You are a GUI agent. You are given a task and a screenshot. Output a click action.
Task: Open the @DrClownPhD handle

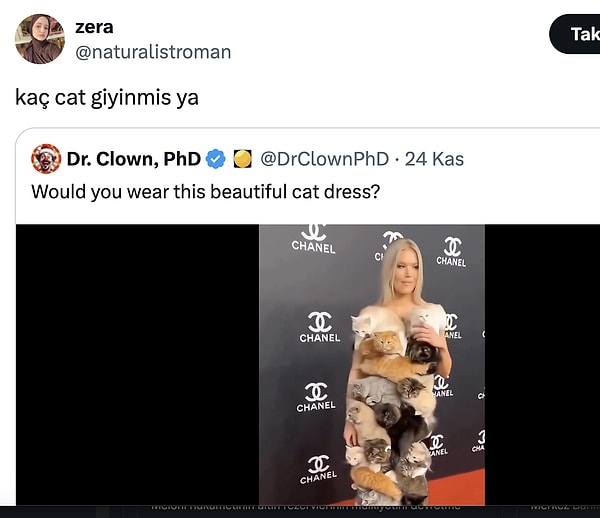click(x=324, y=159)
